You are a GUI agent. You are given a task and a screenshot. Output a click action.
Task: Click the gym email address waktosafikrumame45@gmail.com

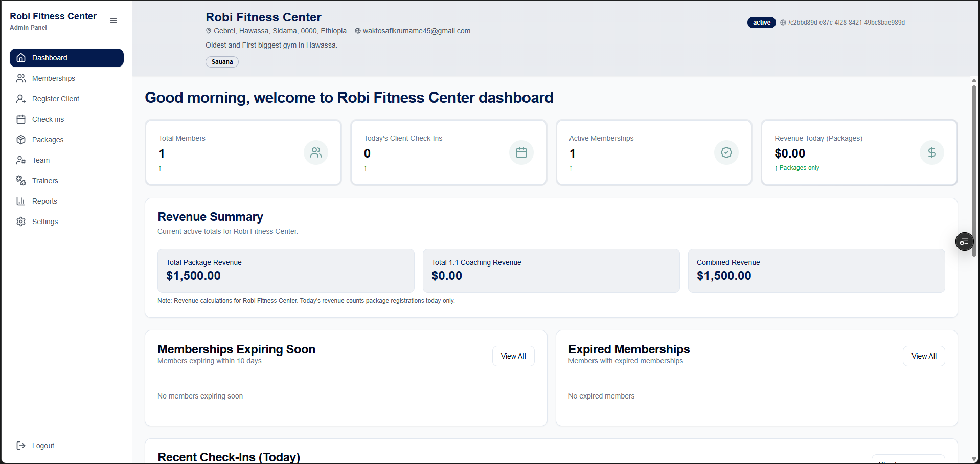click(417, 31)
